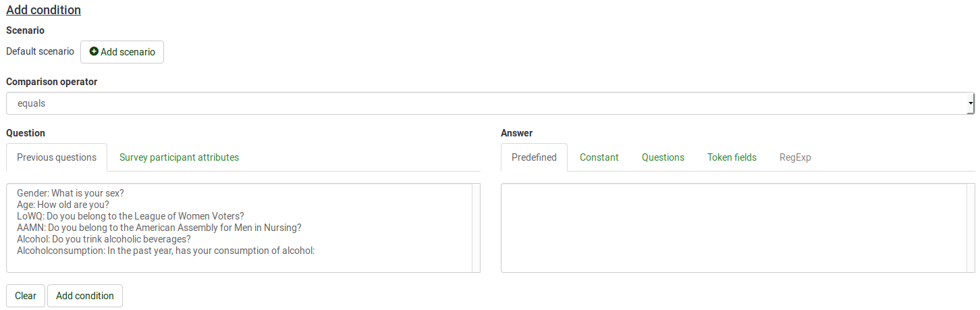Viewport: 980px width, 310px height.
Task: Choose the AAMN Men in Nursing question
Action: click(x=159, y=228)
